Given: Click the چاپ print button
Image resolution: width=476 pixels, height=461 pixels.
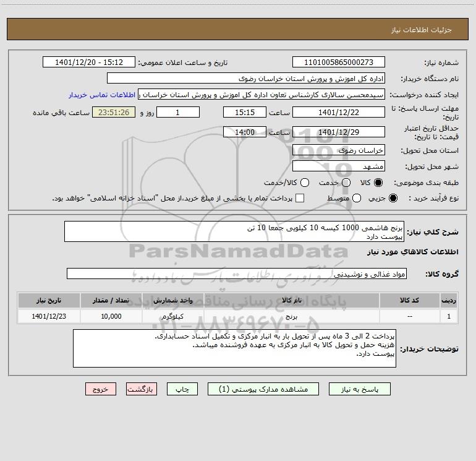Looking at the screenshot, I should [x=182, y=389].
